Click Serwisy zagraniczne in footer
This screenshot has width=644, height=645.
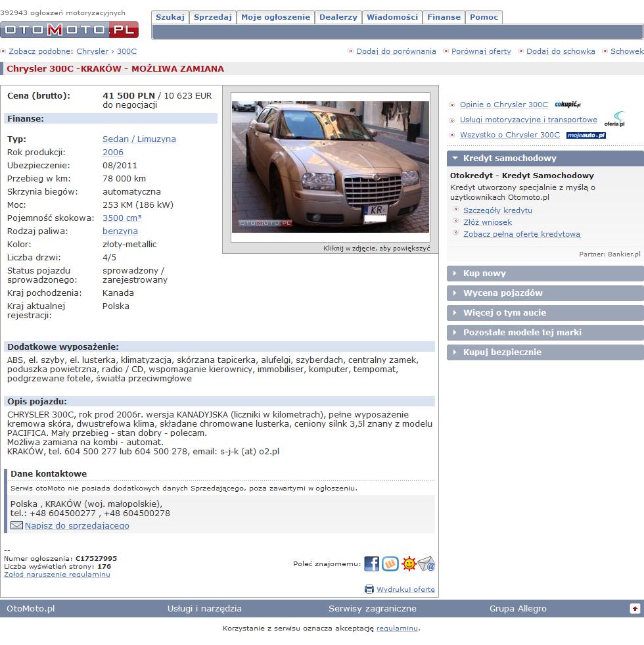373,608
